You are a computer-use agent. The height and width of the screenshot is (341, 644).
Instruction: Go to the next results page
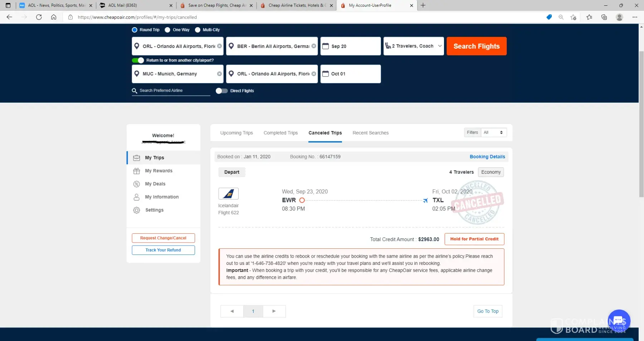coord(274,311)
